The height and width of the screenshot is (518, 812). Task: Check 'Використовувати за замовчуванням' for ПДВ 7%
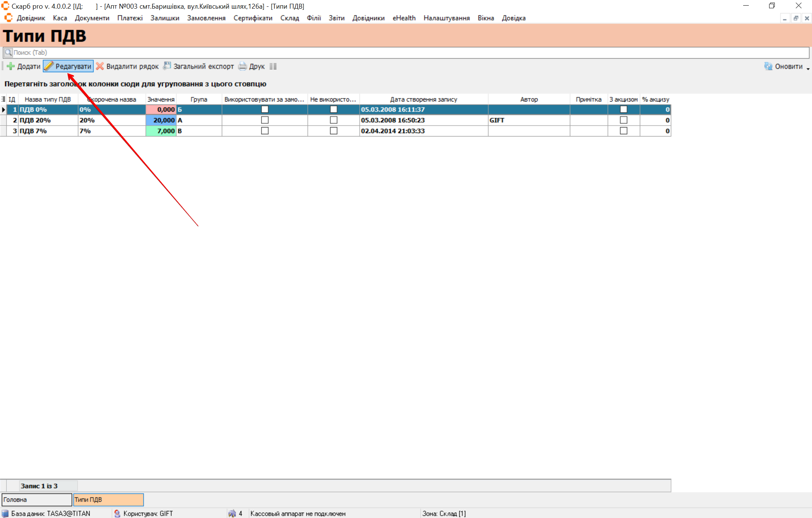point(265,131)
